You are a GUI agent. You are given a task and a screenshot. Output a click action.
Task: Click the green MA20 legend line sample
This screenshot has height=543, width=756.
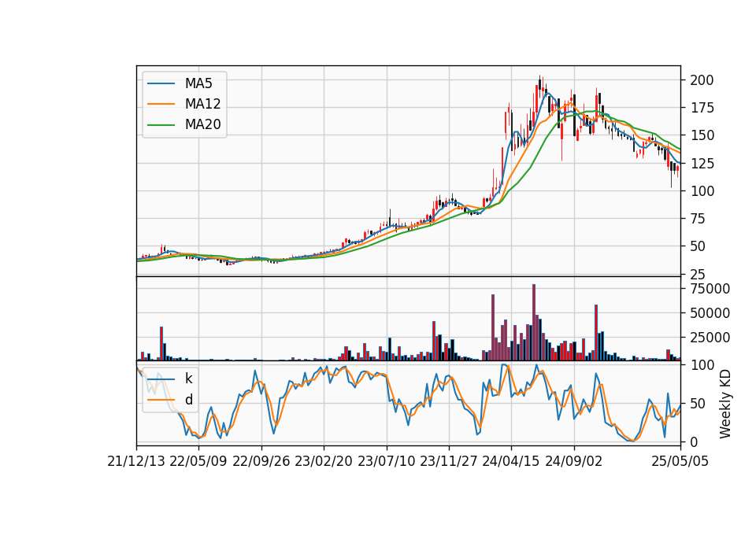[x=161, y=125]
